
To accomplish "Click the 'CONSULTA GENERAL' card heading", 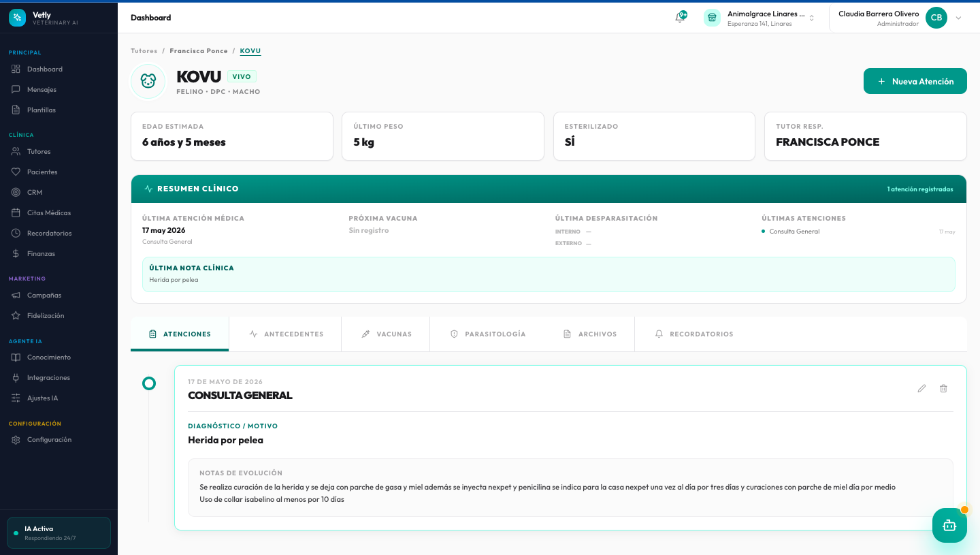I will coord(240,395).
